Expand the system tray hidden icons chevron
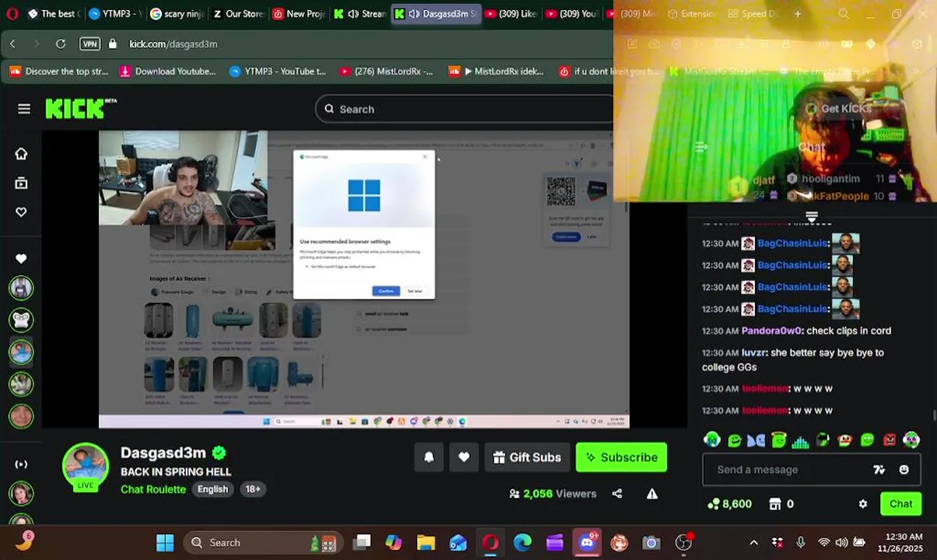This screenshot has width=937, height=560. pos(753,542)
